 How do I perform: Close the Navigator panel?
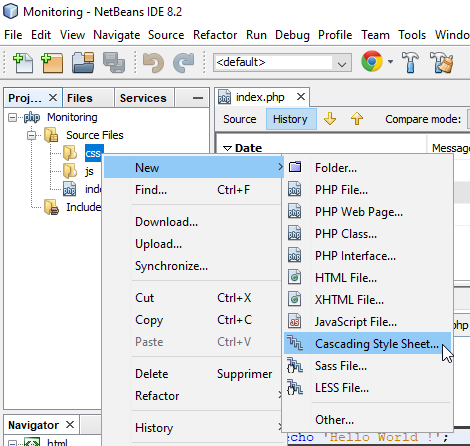tap(70, 424)
